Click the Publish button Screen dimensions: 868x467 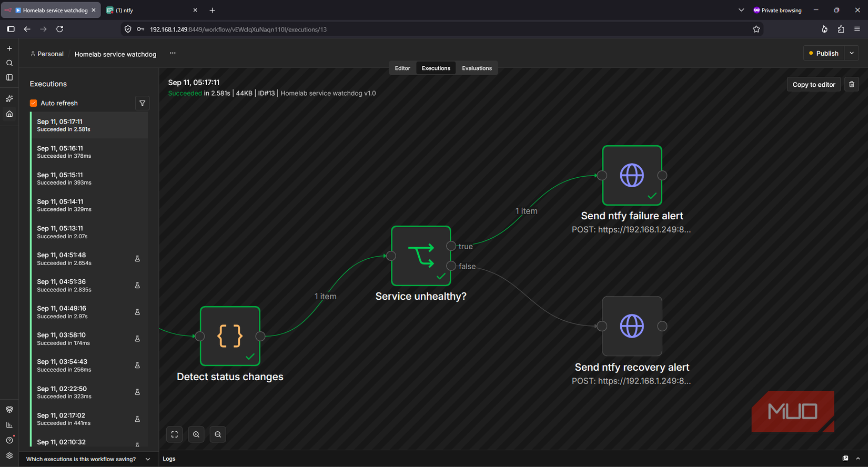coord(824,53)
